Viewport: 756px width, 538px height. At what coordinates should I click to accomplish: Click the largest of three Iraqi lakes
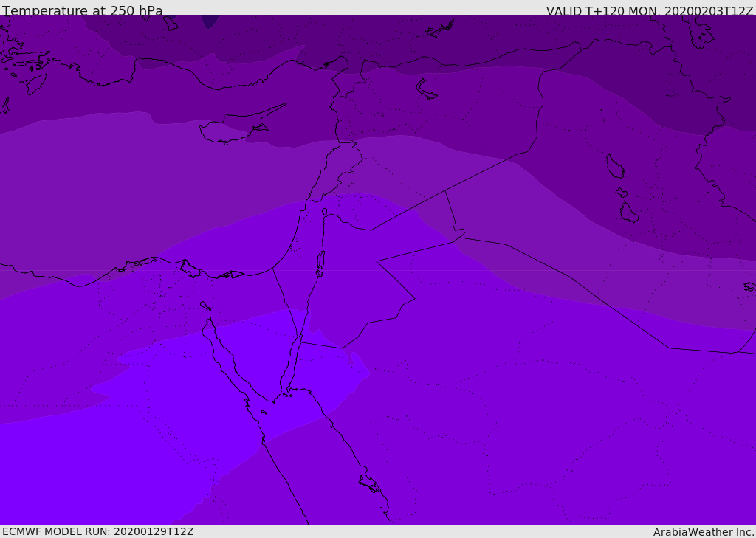(x=614, y=166)
